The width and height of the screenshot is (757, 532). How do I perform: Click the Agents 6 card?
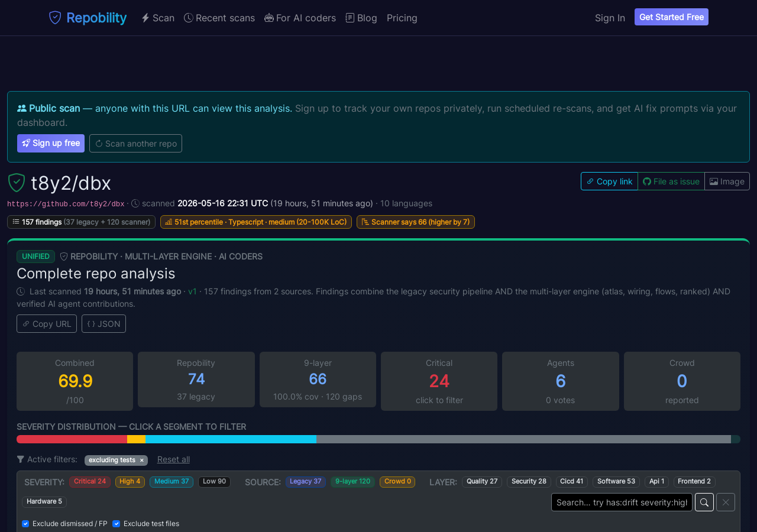561,381
